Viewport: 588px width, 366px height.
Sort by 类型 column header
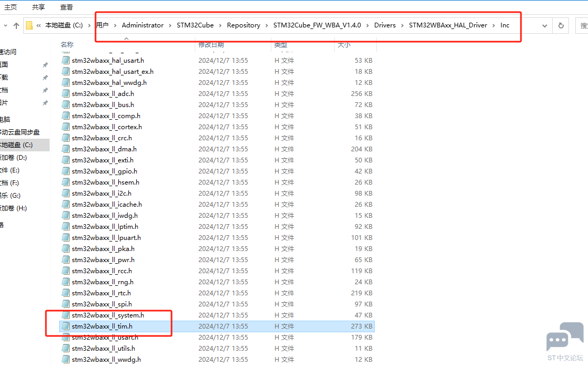280,45
